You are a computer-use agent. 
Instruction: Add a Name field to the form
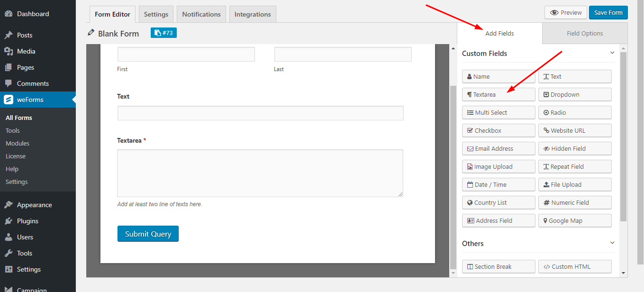(498, 76)
